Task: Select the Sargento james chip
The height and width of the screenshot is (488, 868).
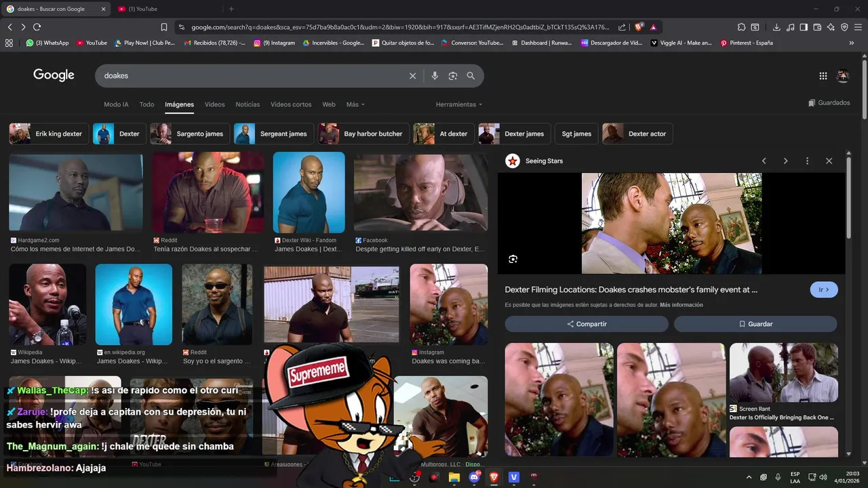Action: tap(190, 134)
